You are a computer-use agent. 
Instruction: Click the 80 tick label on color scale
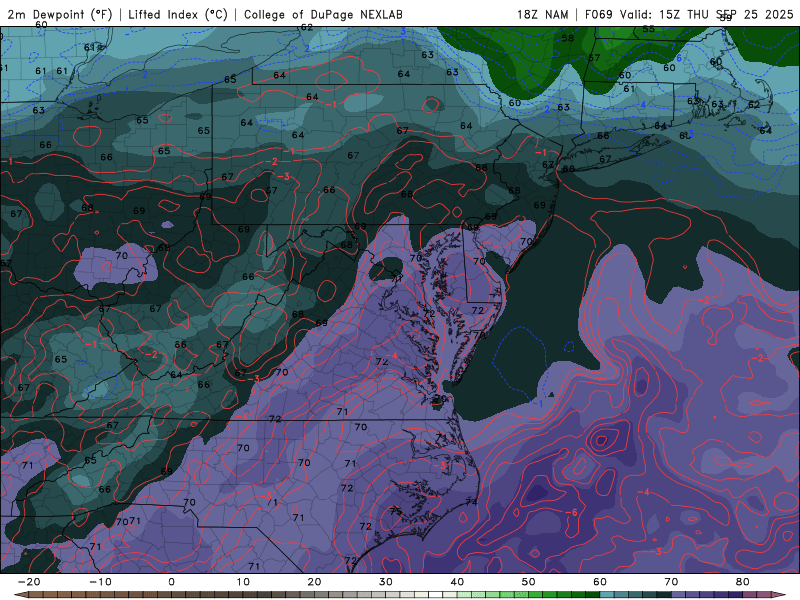[x=743, y=582]
